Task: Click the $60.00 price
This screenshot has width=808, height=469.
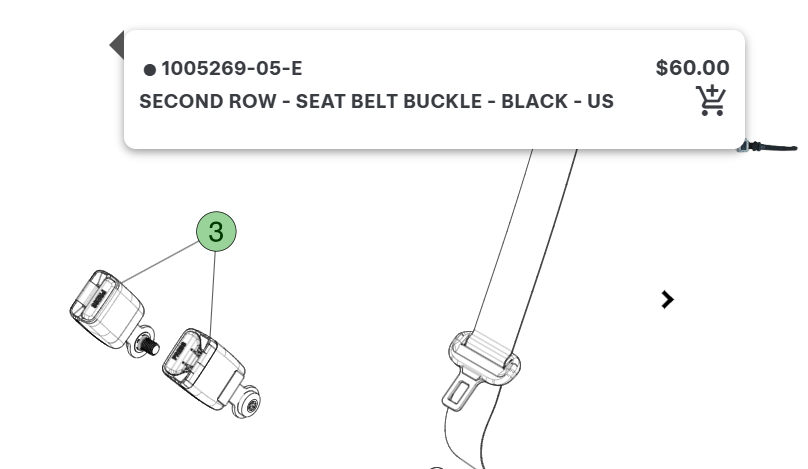Action: tap(692, 68)
